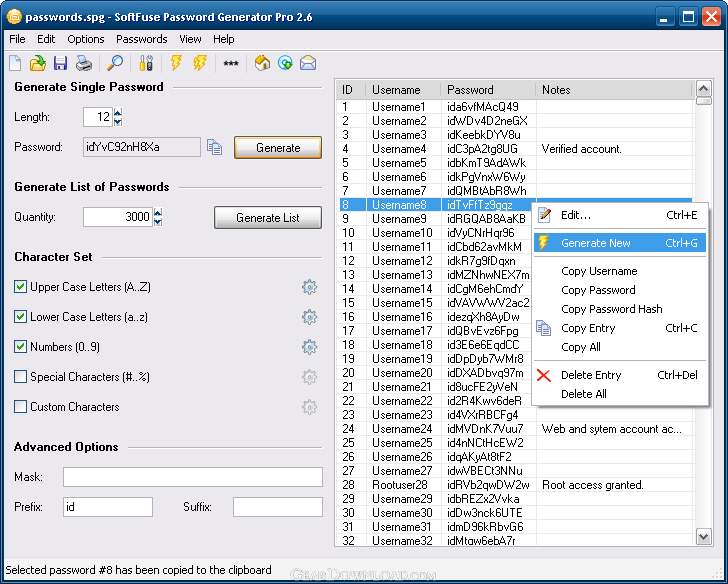Open Custom Characters gear settings

coord(309,407)
